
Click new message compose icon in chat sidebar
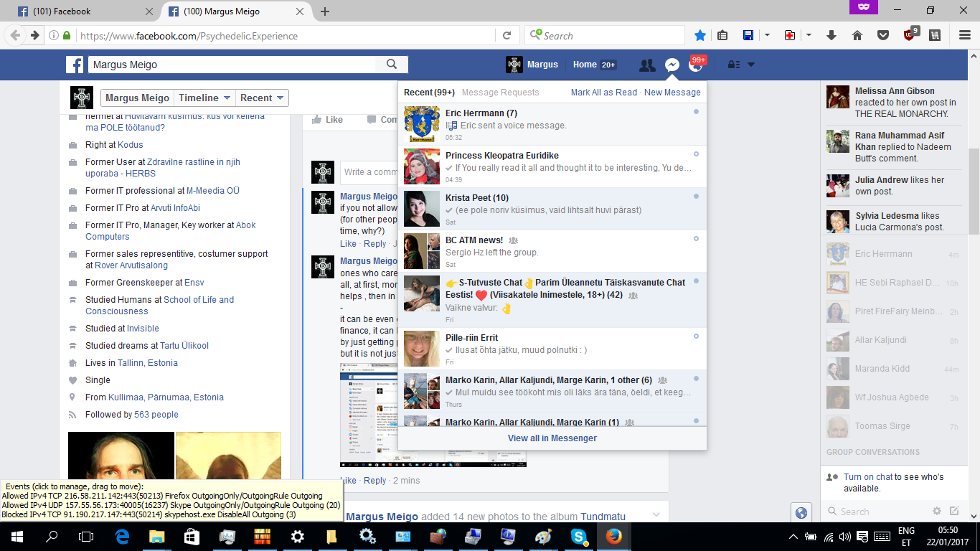(954, 511)
